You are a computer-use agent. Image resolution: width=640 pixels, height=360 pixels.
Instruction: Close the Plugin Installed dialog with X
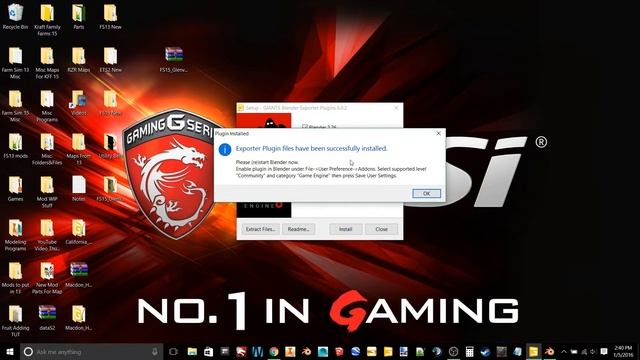click(439, 133)
